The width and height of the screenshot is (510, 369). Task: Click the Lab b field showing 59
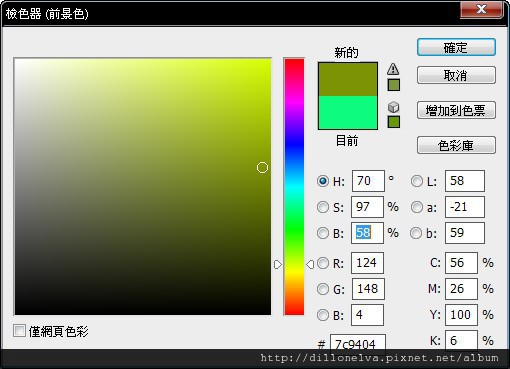click(465, 233)
